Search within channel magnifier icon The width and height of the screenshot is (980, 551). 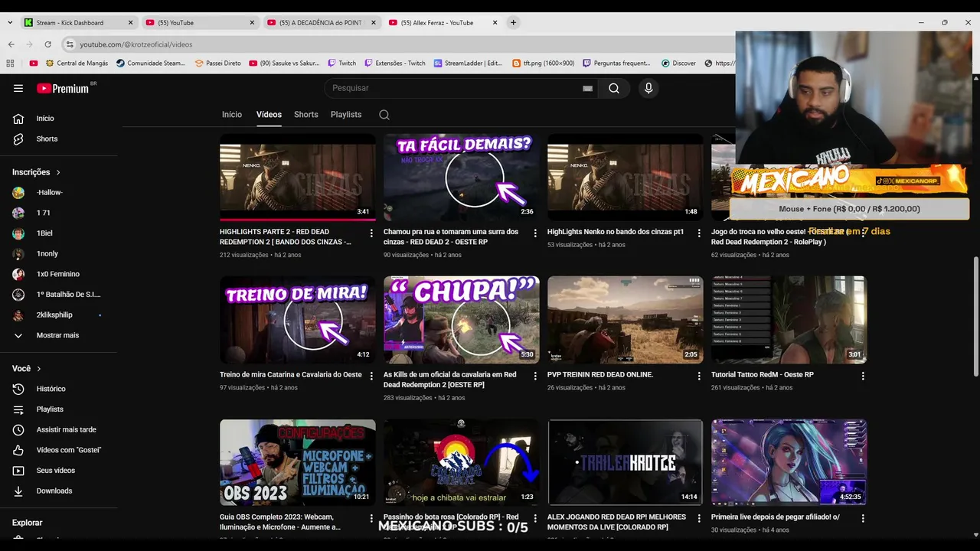pyautogui.click(x=384, y=115)
